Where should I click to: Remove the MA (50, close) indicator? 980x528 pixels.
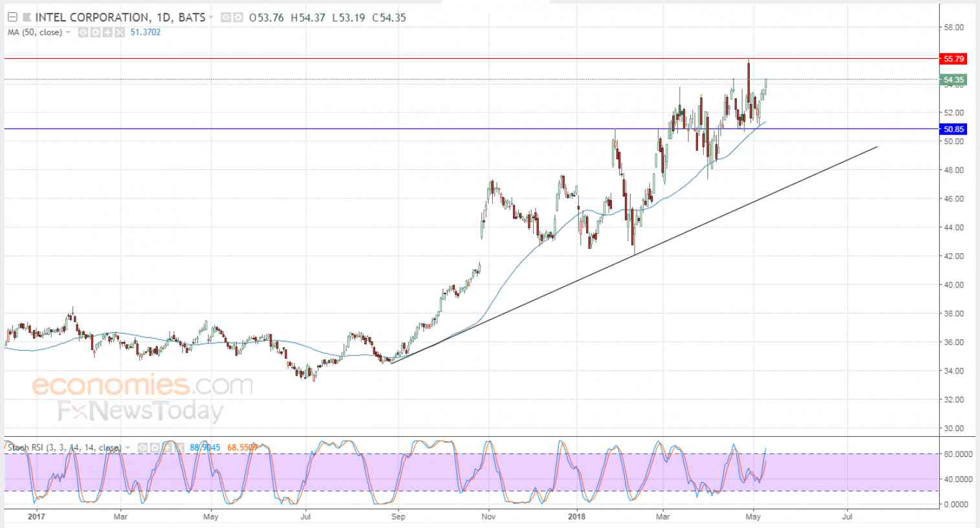120,32
